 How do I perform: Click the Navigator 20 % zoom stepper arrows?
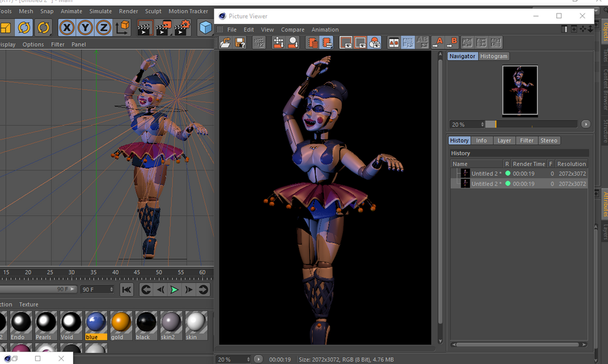[483, 125]
